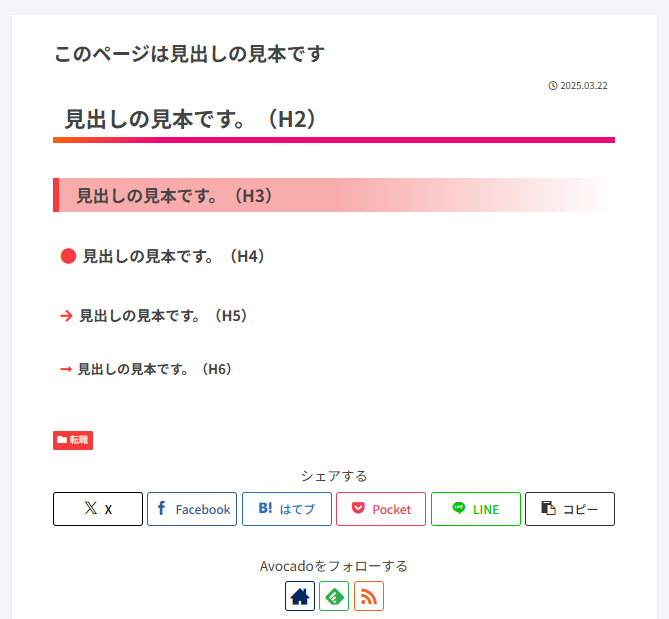Viewport: 669px width, 619px height.
Task: Click the page title このページは見出しの見本です
Action: tap(190, 54)
